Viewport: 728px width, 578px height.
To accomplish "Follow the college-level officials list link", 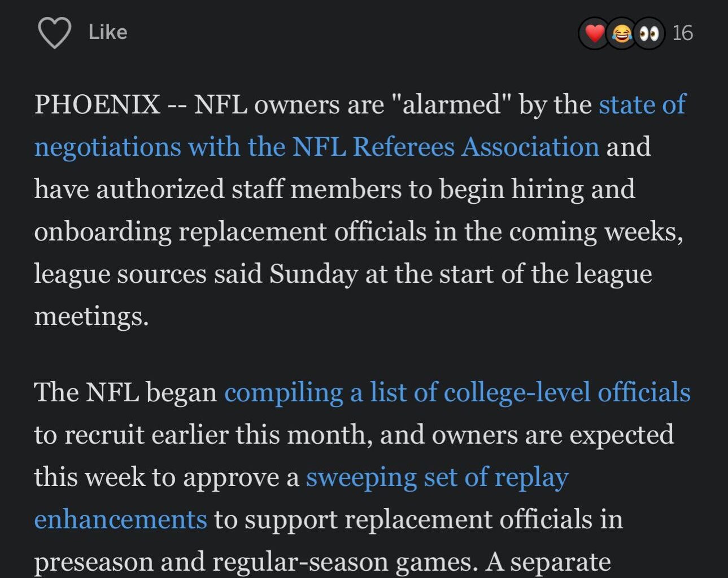I will [457, 392].
